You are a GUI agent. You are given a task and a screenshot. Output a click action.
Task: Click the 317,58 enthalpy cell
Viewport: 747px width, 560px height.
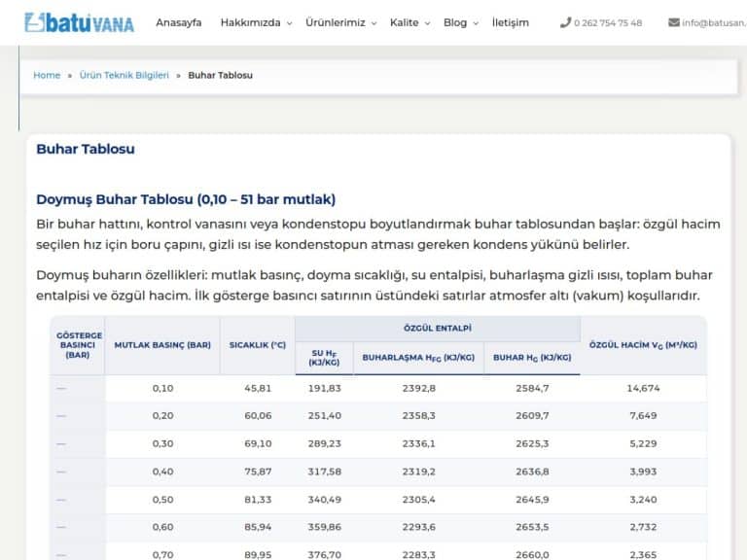coord(325,472)
